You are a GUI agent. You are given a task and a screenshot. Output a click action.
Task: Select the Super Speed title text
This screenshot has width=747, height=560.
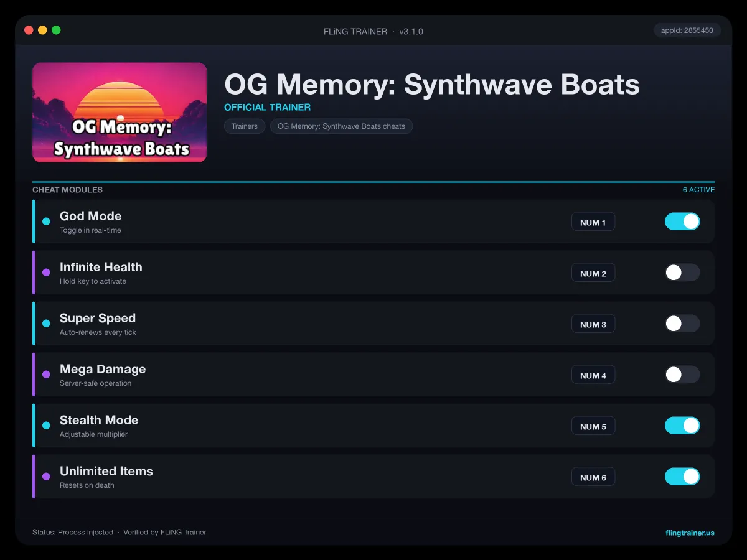[x=98, y=318]
